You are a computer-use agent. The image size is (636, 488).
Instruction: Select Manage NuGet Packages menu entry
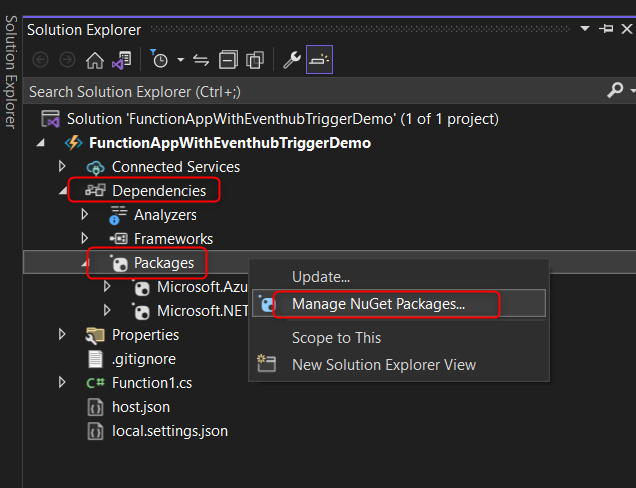click(x=378, y=303)
